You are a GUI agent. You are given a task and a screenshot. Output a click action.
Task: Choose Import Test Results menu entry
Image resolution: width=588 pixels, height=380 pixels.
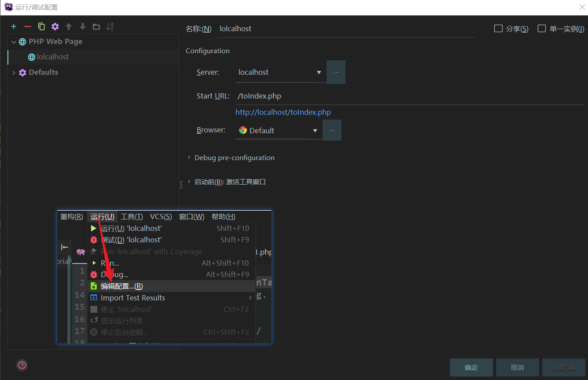coord(172,298)
